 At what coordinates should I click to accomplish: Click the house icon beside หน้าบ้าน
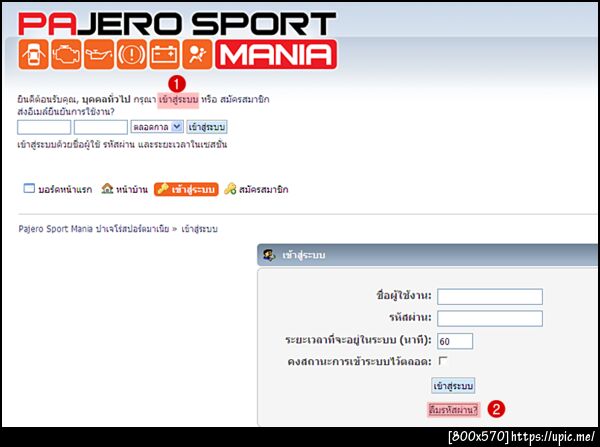click(108, 188)
